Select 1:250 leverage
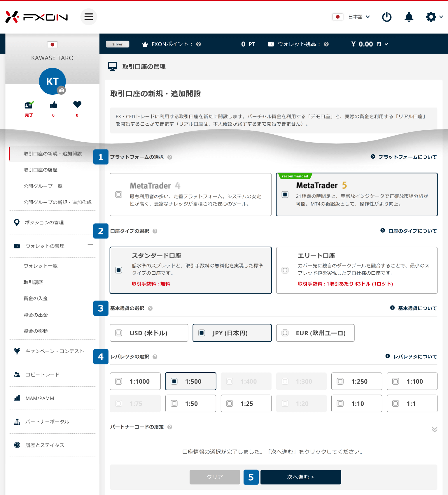Image resolution: width=448 pixels, height=495 pixels. 357,381
